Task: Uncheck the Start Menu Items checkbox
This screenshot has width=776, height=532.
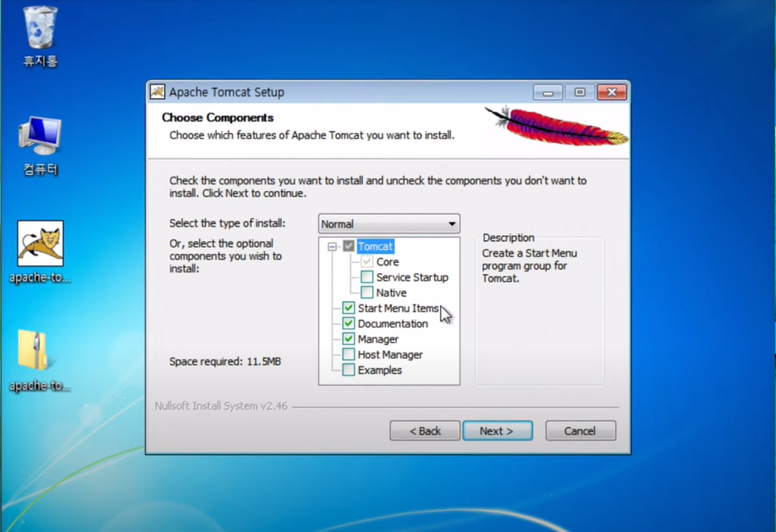Action: coord(349,308)
